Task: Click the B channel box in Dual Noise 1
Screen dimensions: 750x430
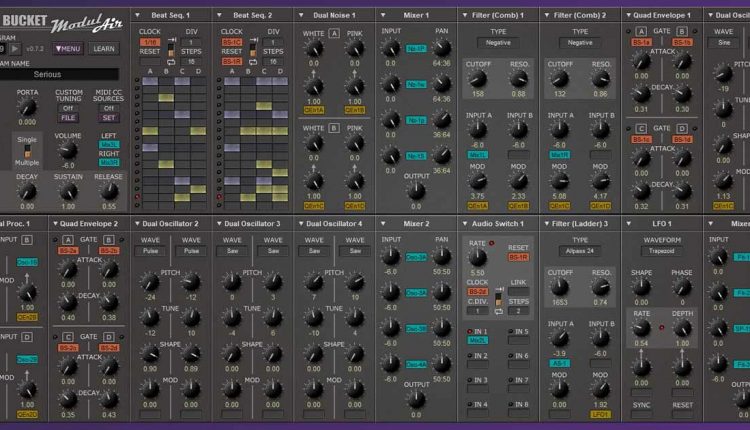Action: (334, 128)
